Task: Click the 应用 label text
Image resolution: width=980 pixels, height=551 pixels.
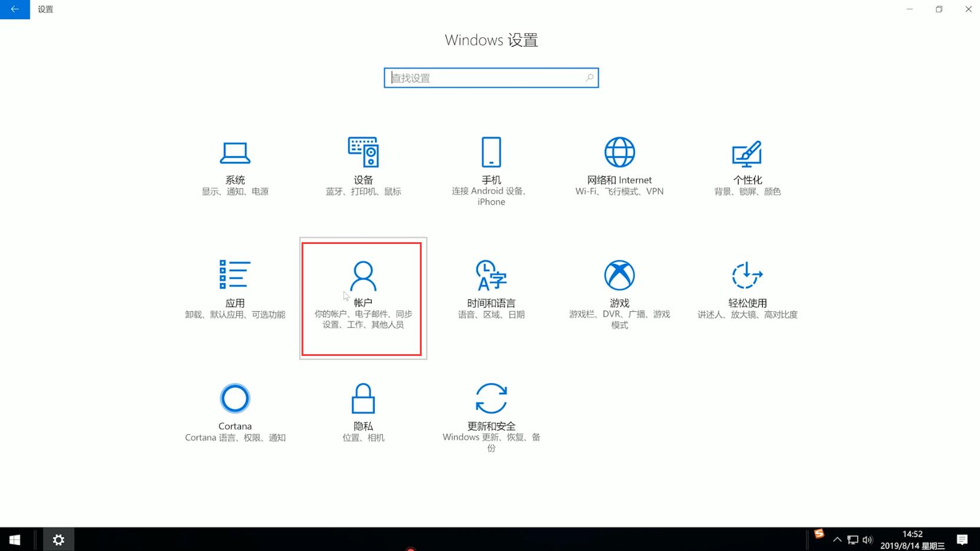Action: [x=235, y=303]
